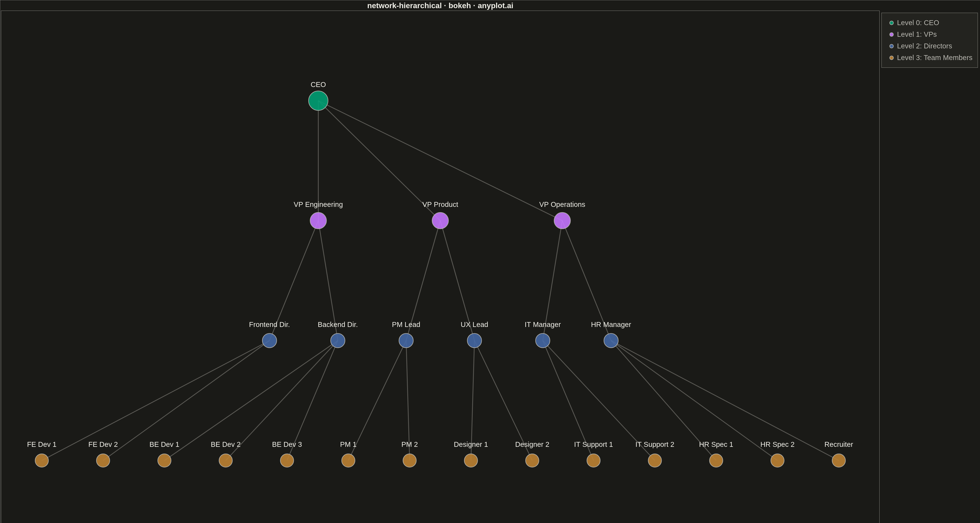Select the PM 2 orange node
This screenshot has height=523, width=980.
pyautogui.click(x=409, y=461)
